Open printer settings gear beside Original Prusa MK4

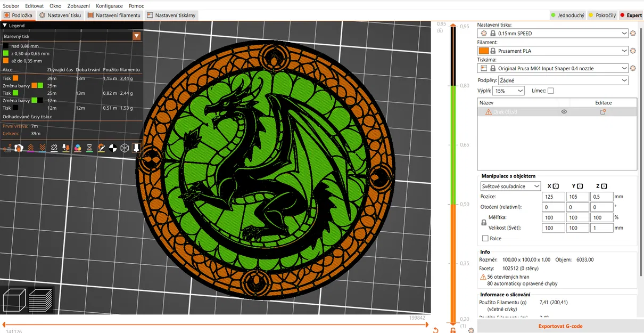pos(633,68)
